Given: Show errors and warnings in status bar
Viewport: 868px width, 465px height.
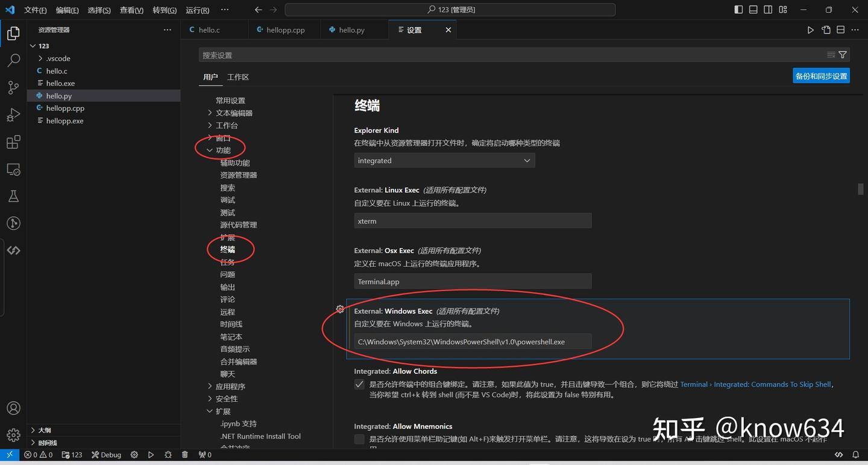Looking at the screenshot, I should coord(39,455).
